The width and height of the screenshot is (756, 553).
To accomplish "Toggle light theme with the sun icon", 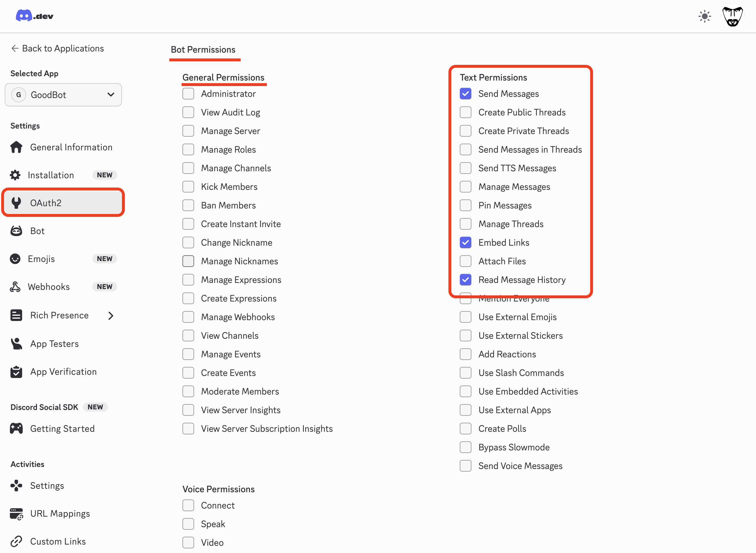I will point(705,16).
